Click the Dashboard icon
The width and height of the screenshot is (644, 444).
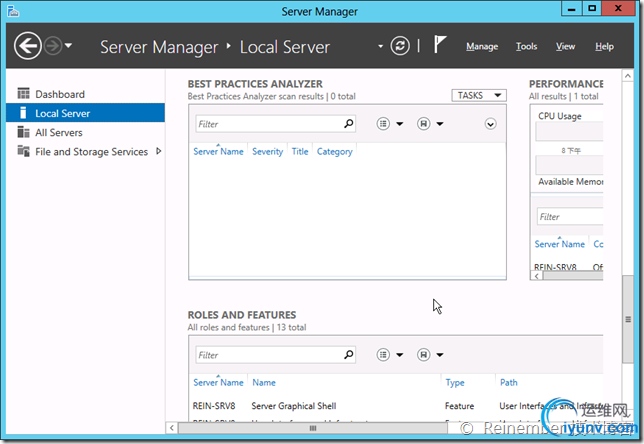point(23,94)
